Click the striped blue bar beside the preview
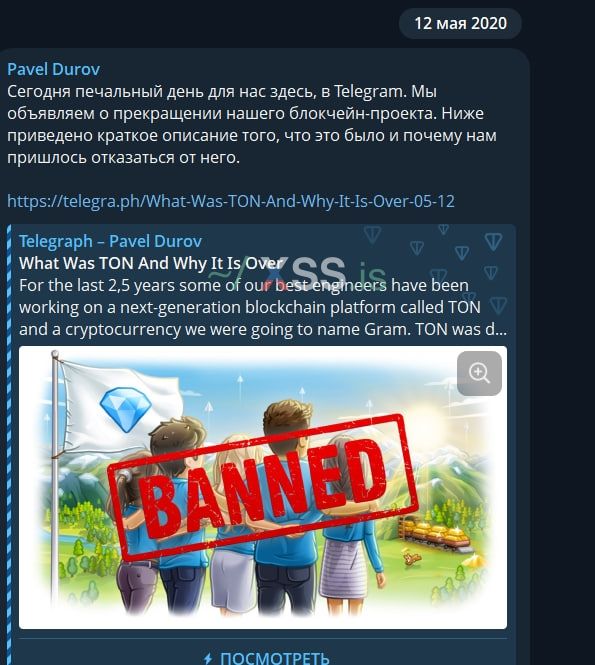The width and height of the screenshot is (595, 665). [9, 444]
